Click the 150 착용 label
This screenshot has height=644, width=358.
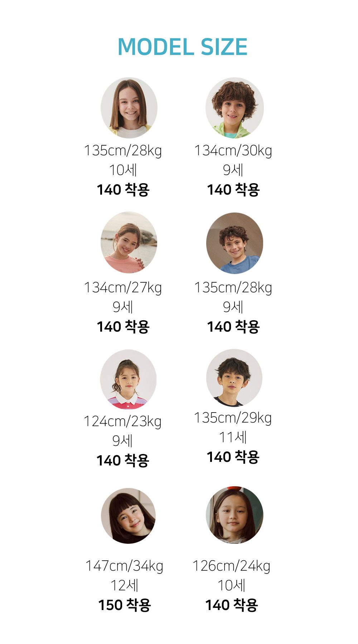125,605
